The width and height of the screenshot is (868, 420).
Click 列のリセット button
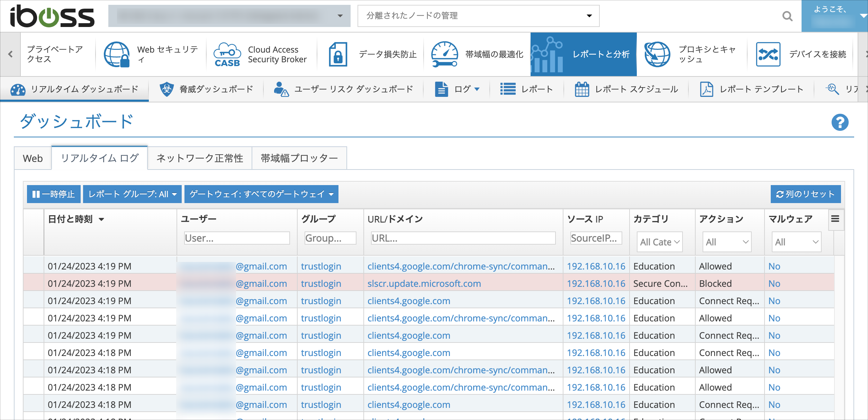[806, 194]
